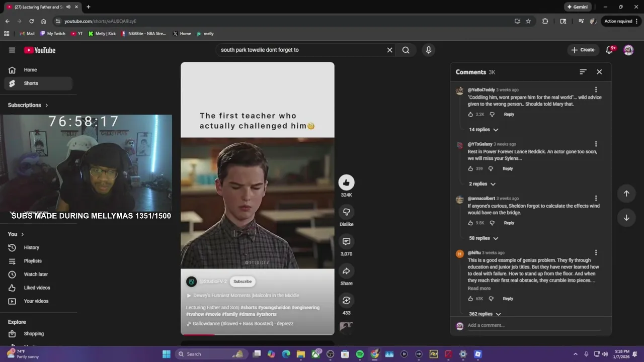Open Your videos in the sidebar
Viewport: 644px width, 362px height.
click(x=38, y=301)
